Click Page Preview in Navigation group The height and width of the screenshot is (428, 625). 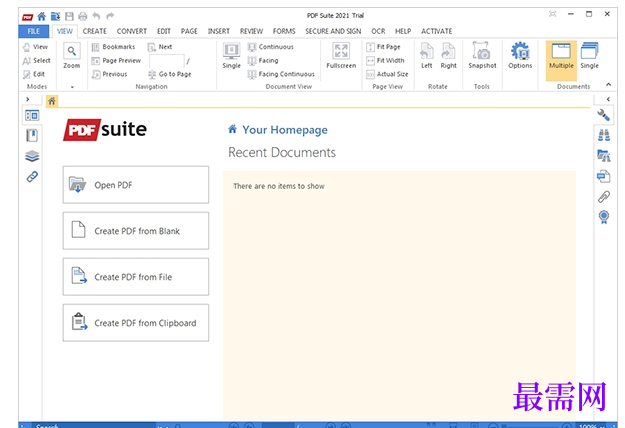pyautogui.click(x=116, y=61)
